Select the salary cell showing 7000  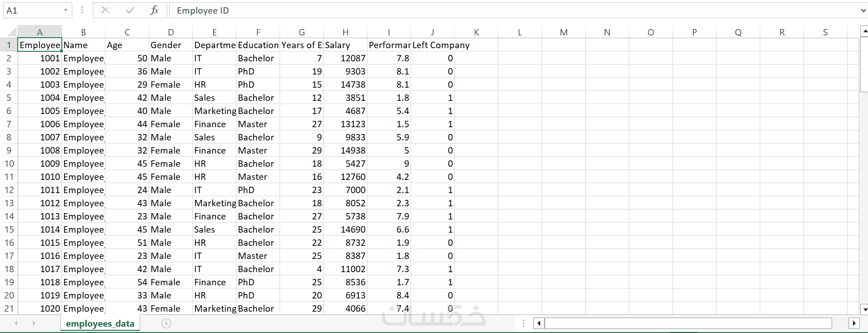click(346, 190)
